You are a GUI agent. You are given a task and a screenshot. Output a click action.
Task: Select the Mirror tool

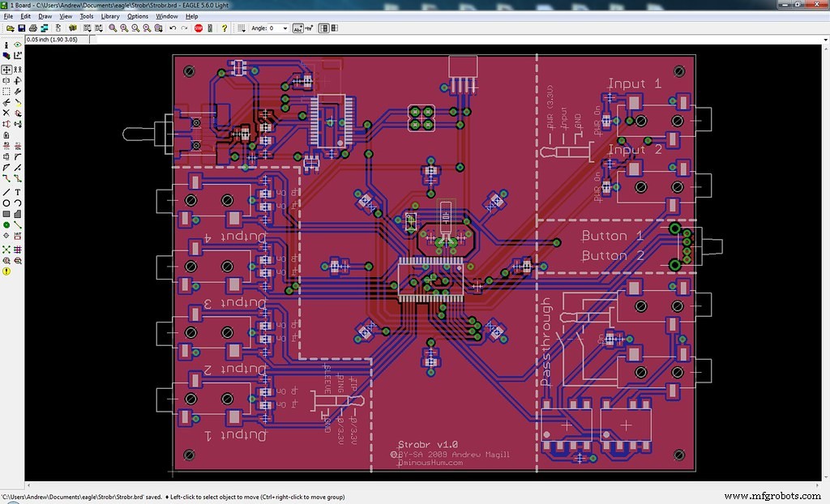tap(6, 81)
